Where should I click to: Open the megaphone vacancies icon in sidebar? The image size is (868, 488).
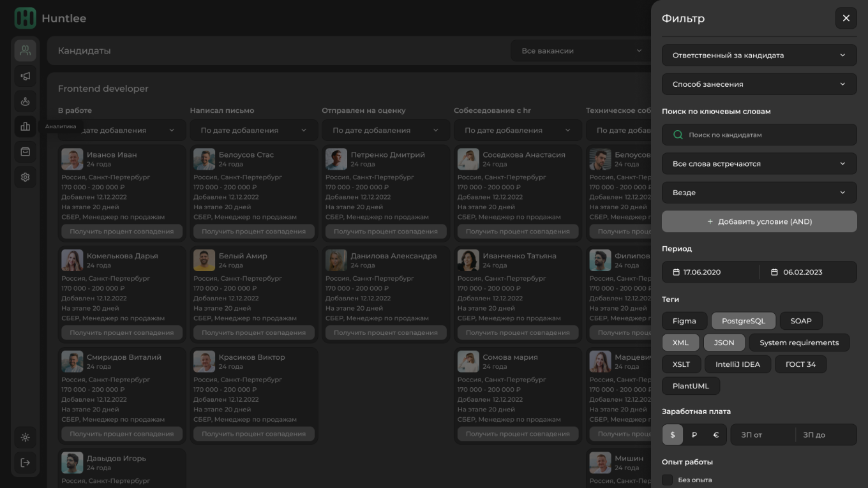26,76
